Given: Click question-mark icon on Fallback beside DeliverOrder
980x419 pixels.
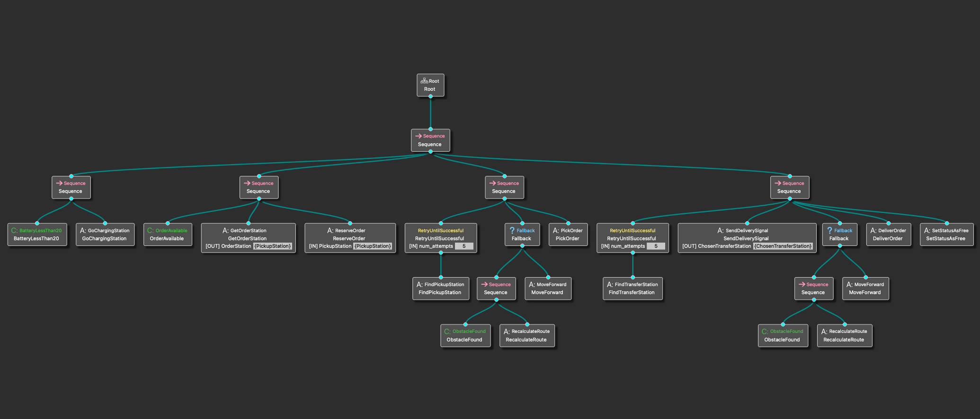Looking at the screenshot, I should tap(829, 230).
